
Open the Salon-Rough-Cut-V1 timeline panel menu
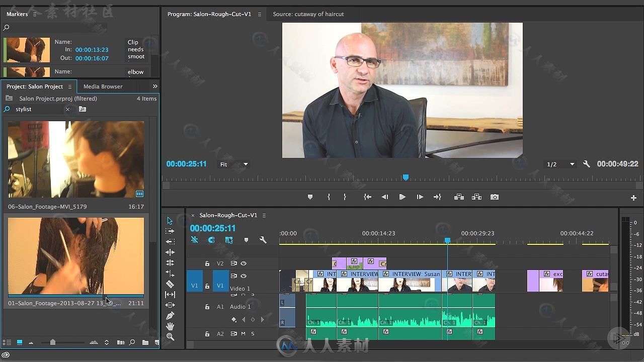[264, 215]
